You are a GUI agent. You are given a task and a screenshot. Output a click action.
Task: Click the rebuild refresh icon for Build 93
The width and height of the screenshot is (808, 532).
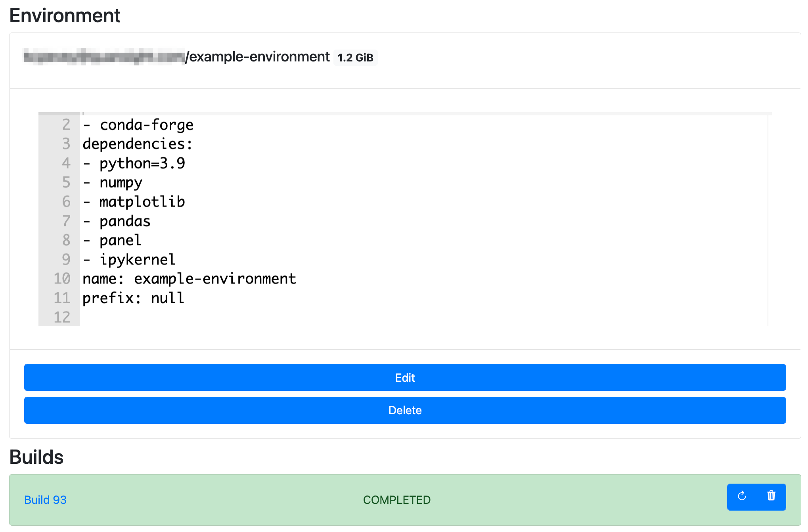[x=742, y=496]
